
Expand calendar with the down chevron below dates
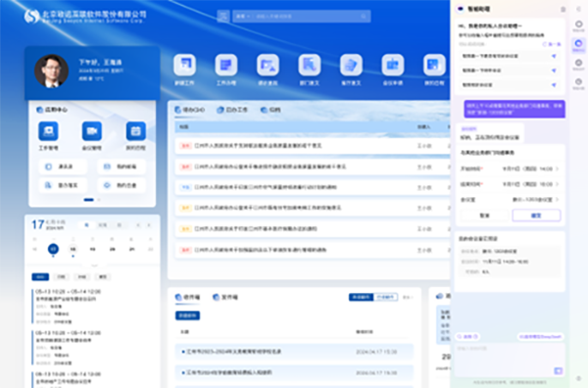tap(94, 266)
